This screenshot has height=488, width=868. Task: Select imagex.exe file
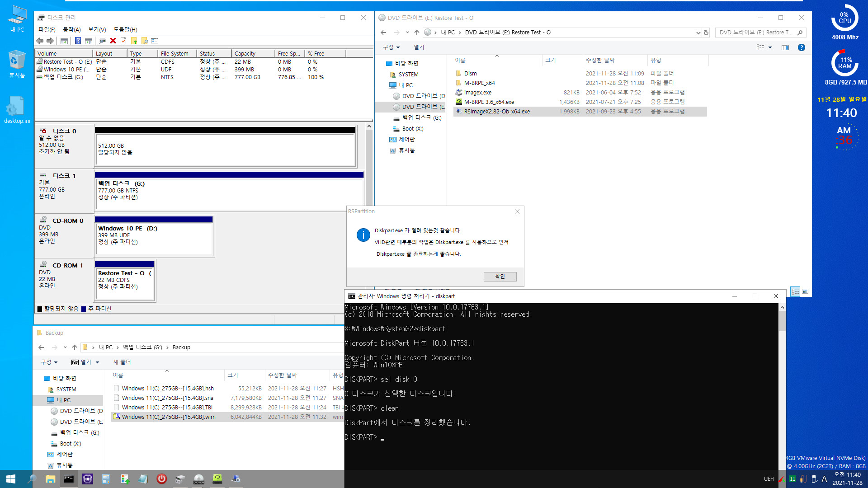tap(477, 93)
